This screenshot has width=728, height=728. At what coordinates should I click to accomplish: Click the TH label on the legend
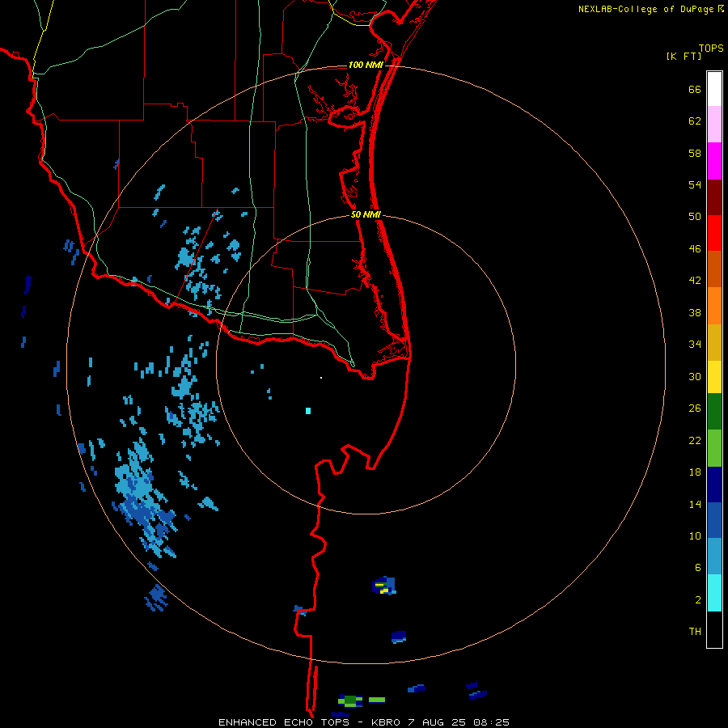coord(695,632)
